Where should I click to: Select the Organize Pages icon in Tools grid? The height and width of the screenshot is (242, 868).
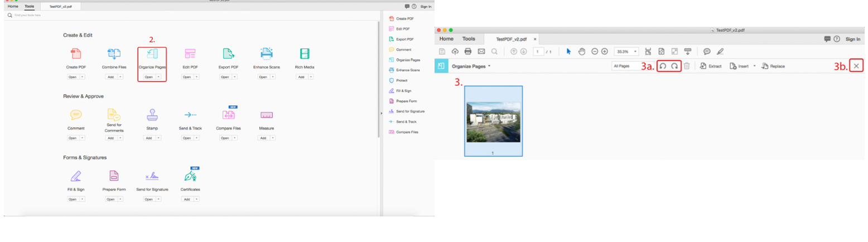coord(152,54)
